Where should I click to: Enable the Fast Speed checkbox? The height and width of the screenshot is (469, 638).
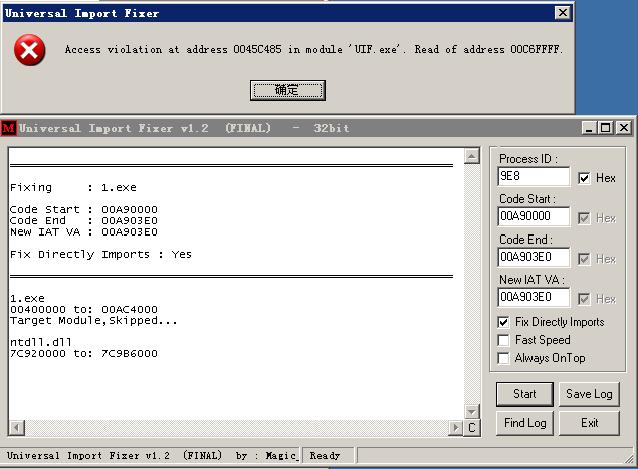[503, 340]
